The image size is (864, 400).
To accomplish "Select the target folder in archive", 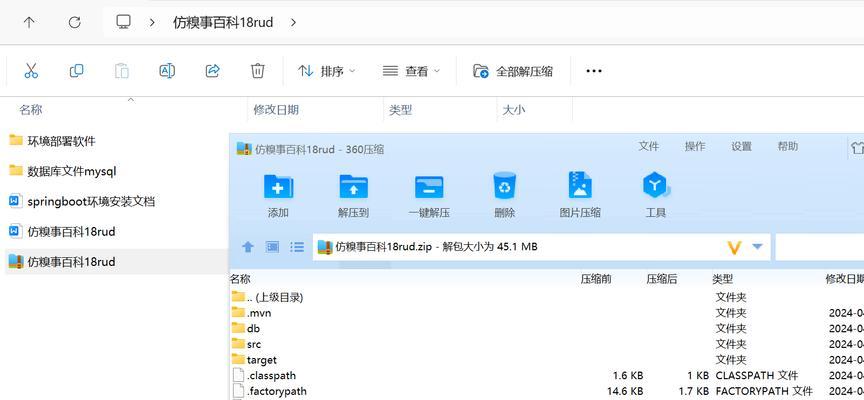I will 547,360.
